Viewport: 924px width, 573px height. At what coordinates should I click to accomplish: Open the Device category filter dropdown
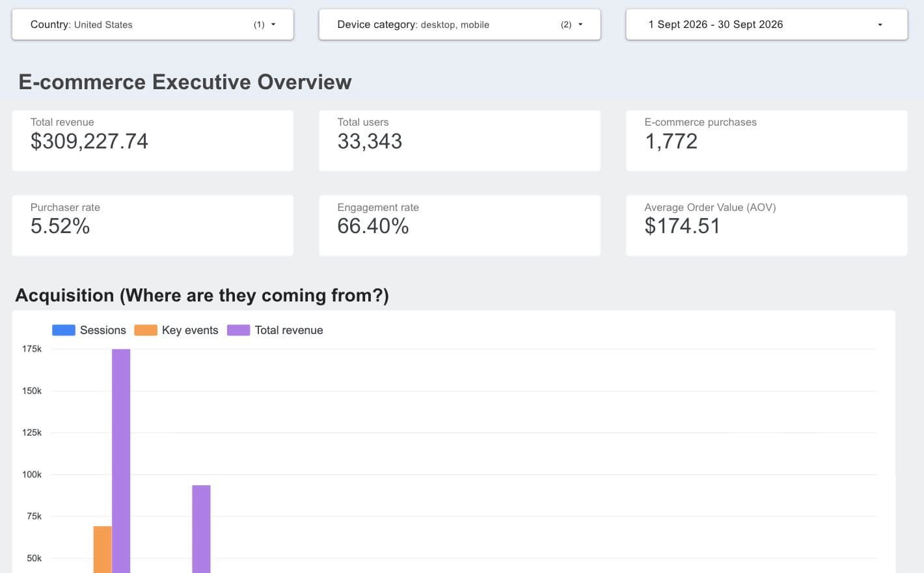pyautogui.click(x=459, y=25)
